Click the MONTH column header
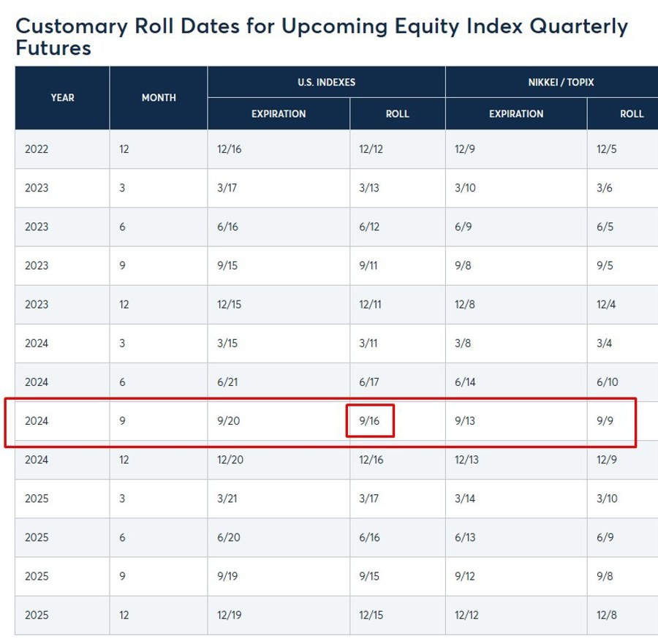Image resolution: width=658 pixels, height=644 pixels. (x=159, y=98)
